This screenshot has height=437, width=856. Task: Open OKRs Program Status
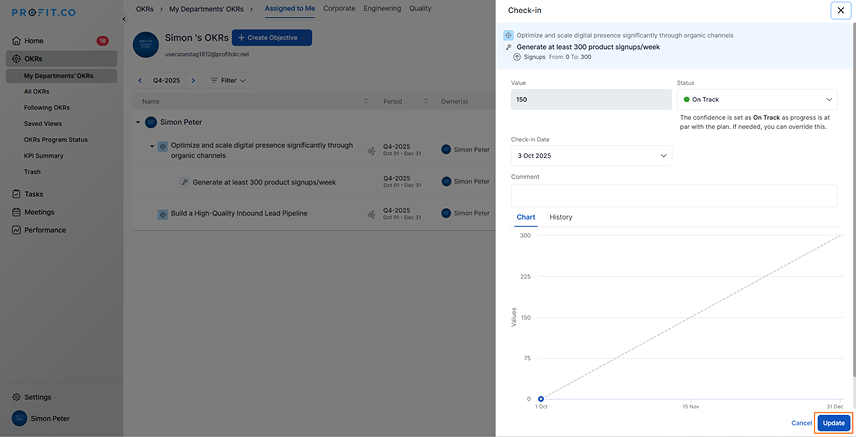tap(56, 139)
